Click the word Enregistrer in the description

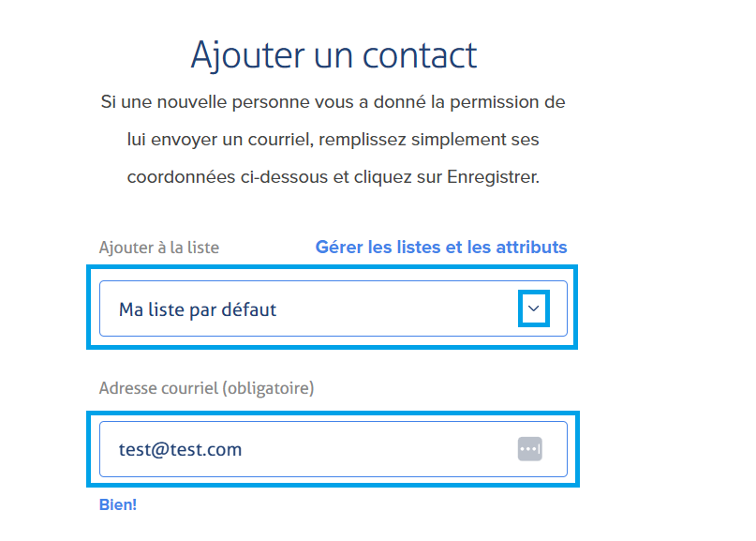(493, 177)
